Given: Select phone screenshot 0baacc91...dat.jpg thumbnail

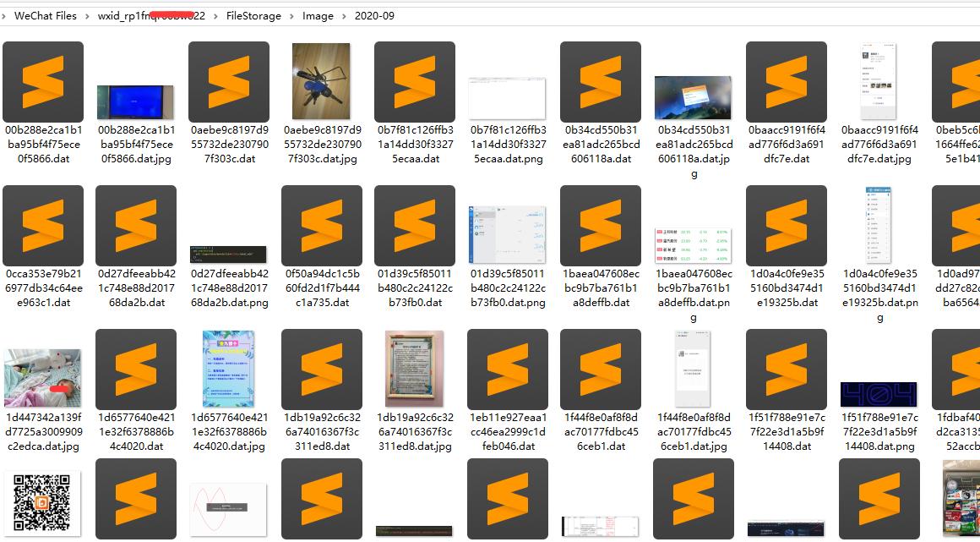Looking at the screenshot, I should (878, 80).
